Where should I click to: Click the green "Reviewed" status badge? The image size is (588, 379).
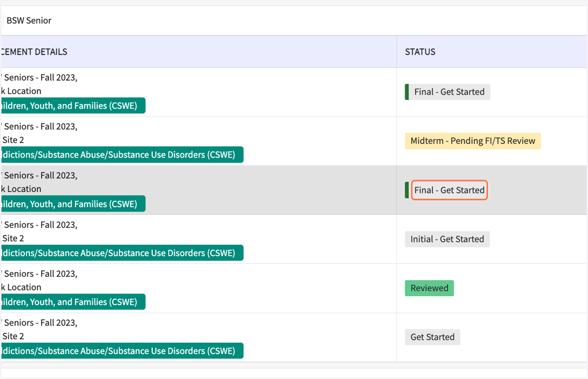pyautogui.click(x=429, y=288)
